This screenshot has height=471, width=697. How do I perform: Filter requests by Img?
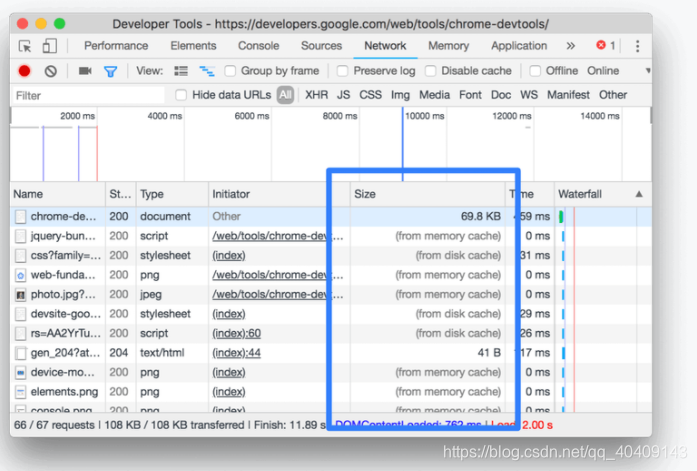pos(400,95)
